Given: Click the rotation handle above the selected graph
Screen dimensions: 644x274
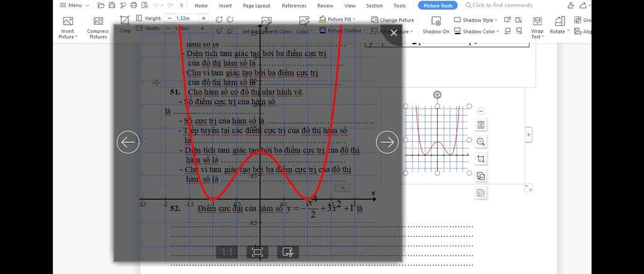Looking at the screenshot, I should pos(438,95).
